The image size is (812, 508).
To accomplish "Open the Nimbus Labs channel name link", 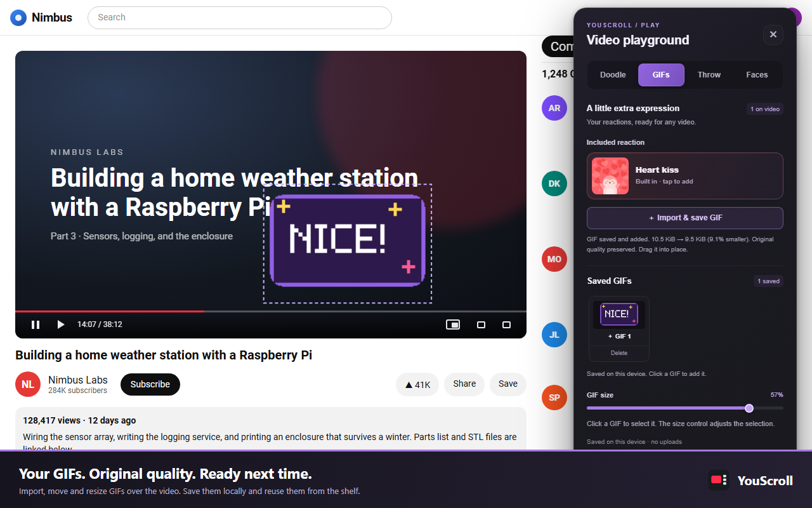I will point(78,380).
